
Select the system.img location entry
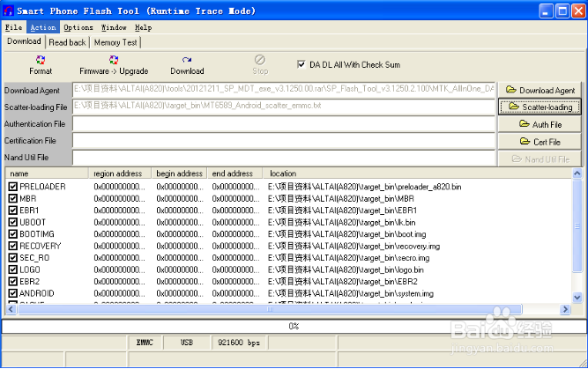click(351, 293)
